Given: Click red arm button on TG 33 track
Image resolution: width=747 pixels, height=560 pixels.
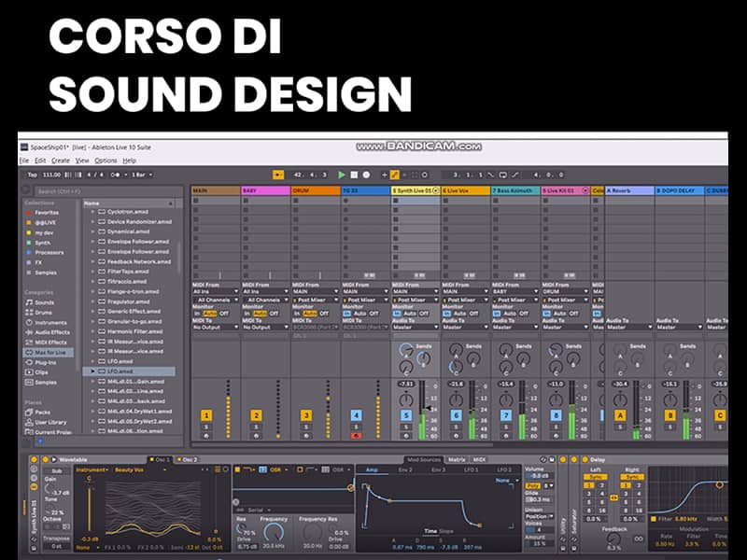Looking at the screenshot, I should (x=356, y=436).
